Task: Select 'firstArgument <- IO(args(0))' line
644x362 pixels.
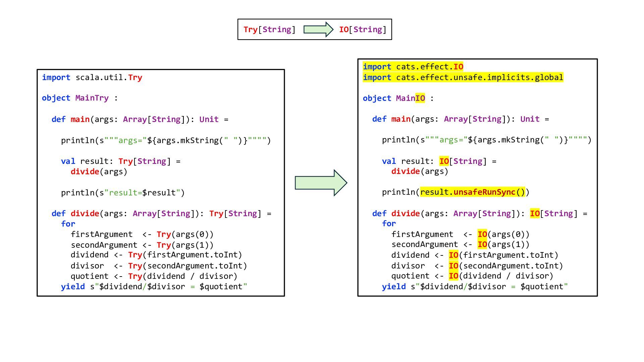Action: coord(460,234)
